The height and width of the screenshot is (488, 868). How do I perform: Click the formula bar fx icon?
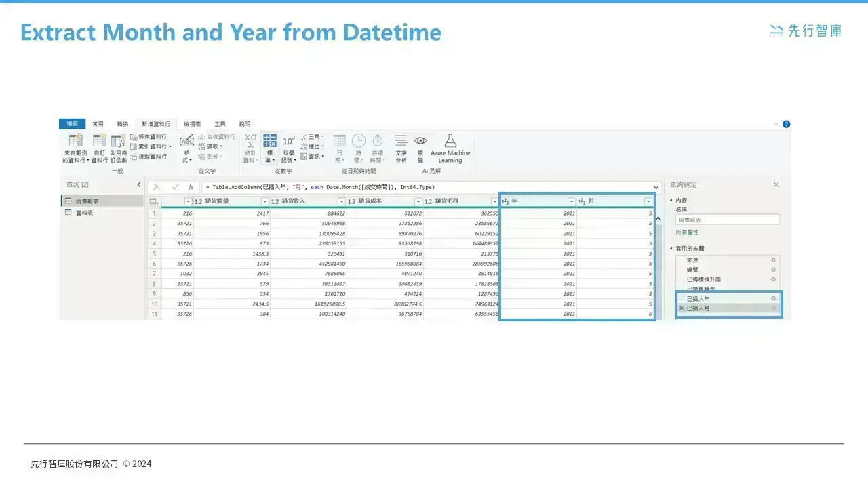pos(191,187)
